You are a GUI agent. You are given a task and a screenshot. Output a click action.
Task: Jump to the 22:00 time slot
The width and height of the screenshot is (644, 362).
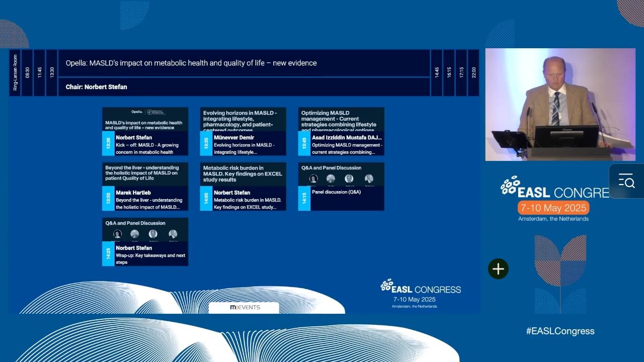(x=473, y=72)
